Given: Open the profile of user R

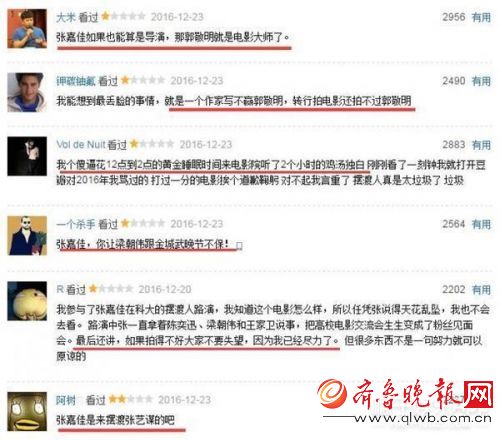Looking at the screenshot, I should pyautogui.click(x=60, y=289).
